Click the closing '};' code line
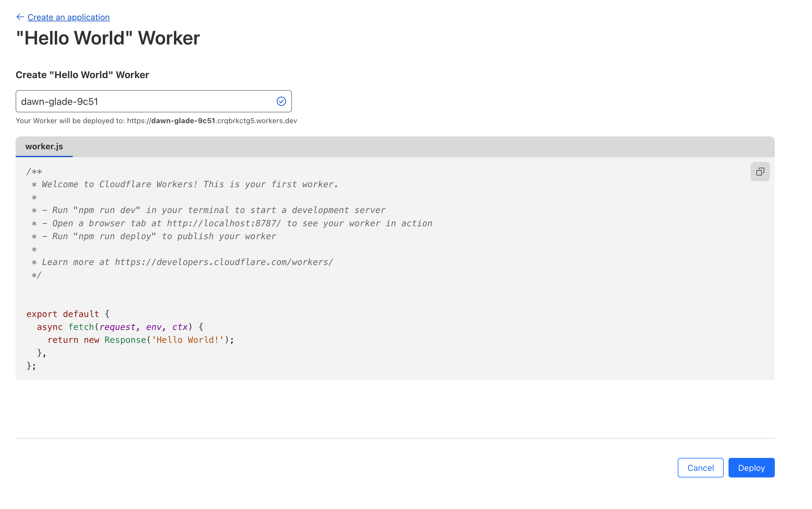Image resolution: width=812 pixels, height=509 pixels. [31, 366]
